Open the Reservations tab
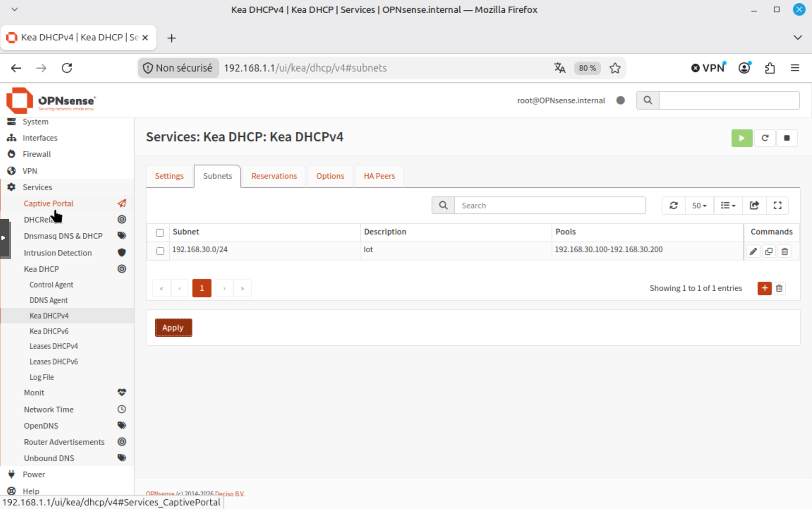 (x=274, y=176)
